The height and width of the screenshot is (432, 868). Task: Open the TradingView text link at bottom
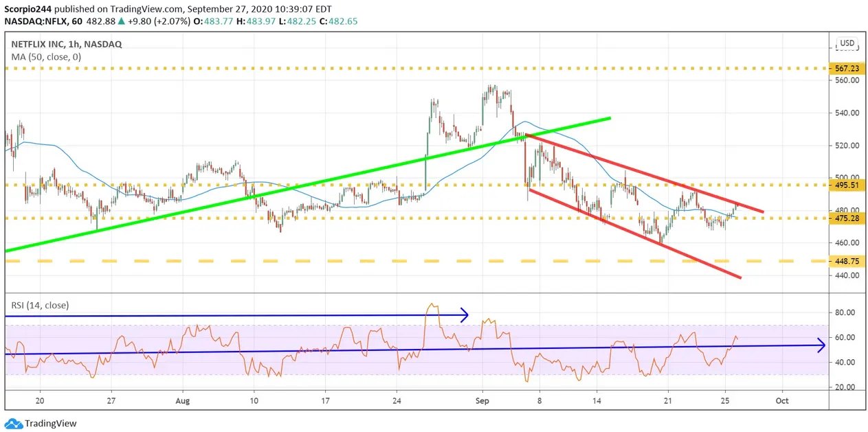51,424
